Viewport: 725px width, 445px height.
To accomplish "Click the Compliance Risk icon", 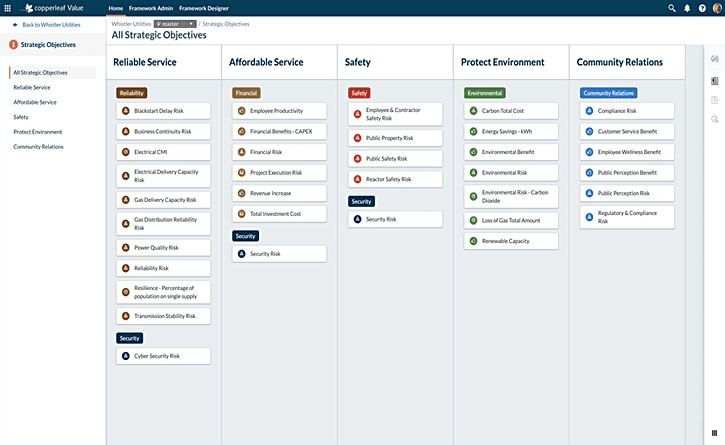I will pyautogui.click(x=590, y=111).
